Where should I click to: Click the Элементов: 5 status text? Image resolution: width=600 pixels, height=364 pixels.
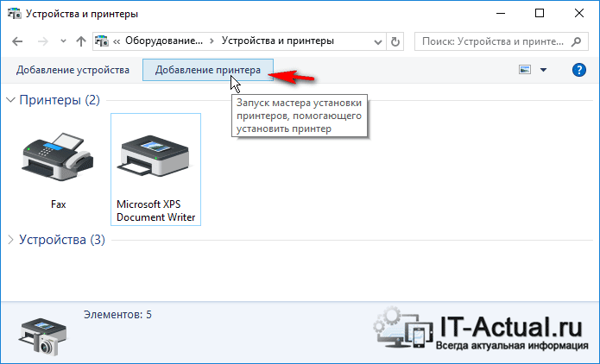pos(117,315)
